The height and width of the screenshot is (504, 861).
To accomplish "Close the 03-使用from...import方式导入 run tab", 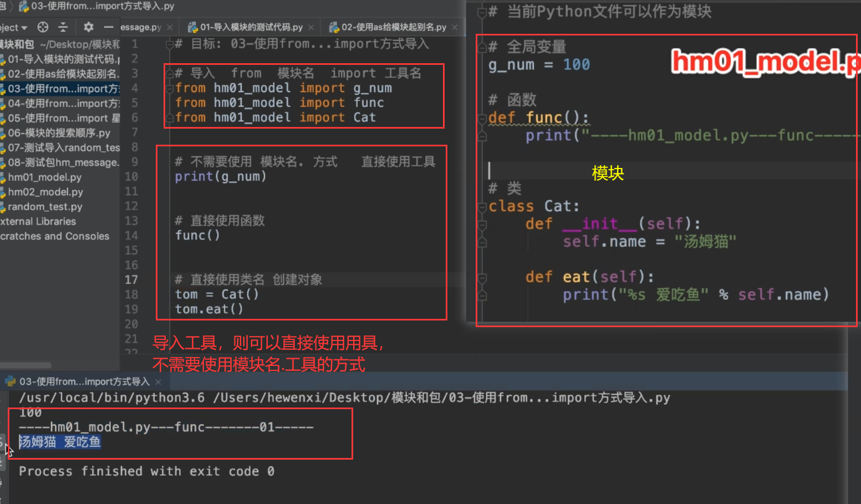I will coord(158,382).
